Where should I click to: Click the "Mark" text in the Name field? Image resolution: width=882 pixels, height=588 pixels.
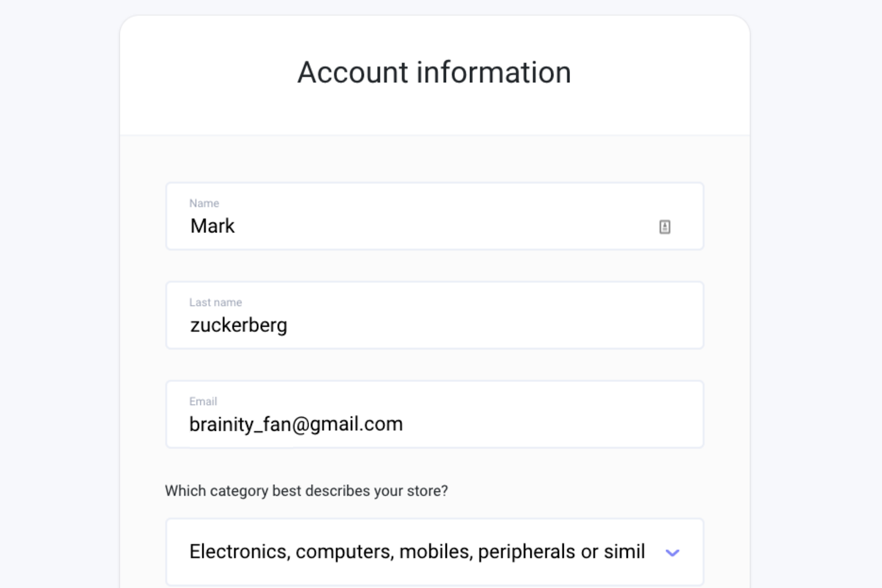coord(212,226)
